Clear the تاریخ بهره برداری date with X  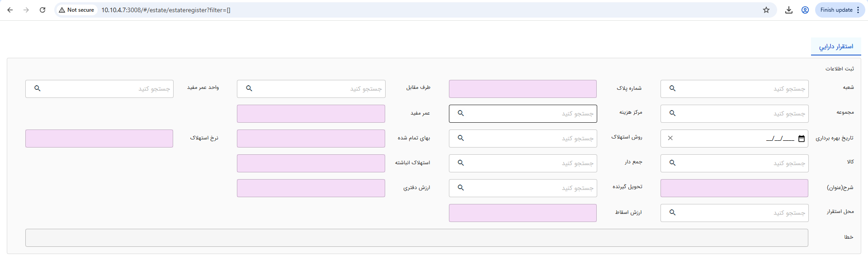670,138
